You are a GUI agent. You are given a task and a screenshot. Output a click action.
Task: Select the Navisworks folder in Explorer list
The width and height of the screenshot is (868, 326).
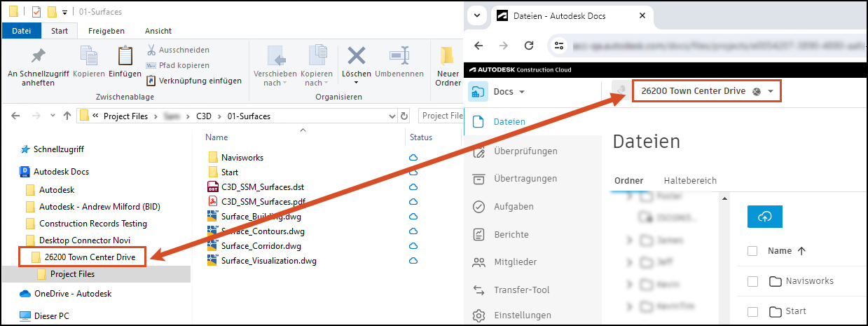click(242, 157)
